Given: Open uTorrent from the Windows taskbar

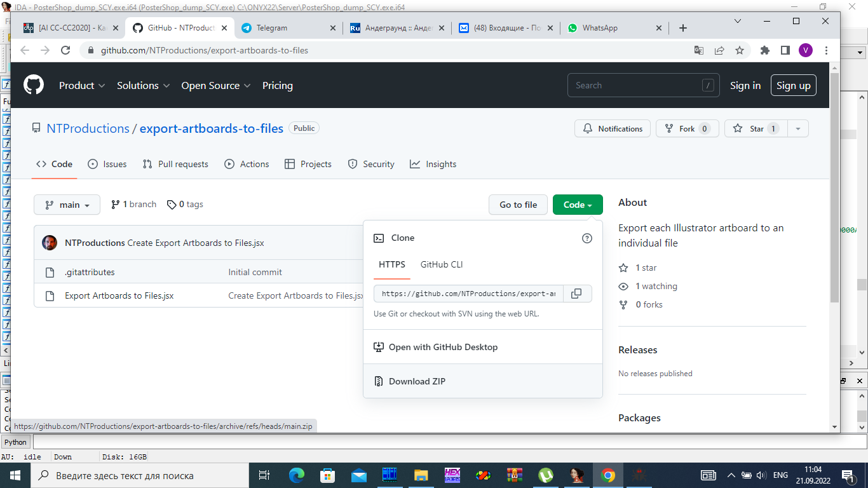Looking at the screenshot, I should pyautogui.click(x=545, y=475).
